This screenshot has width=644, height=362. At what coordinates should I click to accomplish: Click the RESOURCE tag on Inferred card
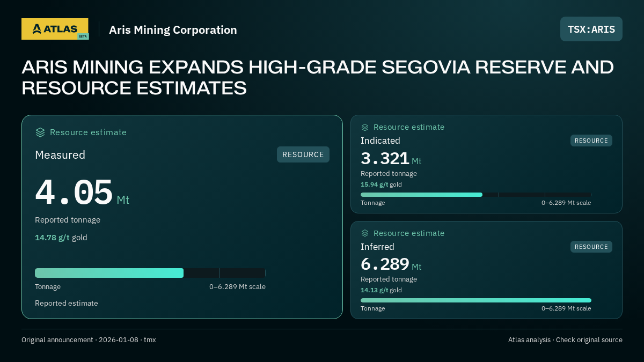(x=591, y=247)
